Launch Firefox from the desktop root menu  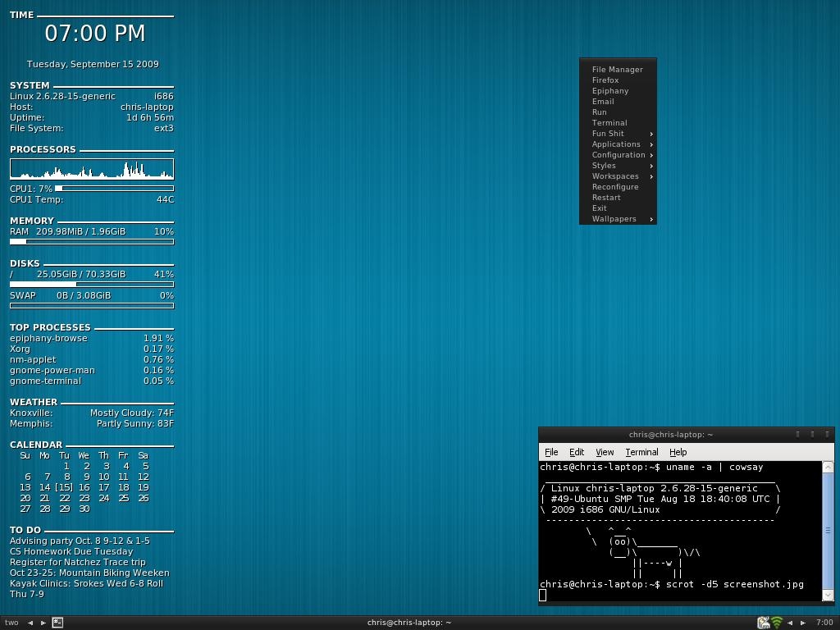605,80
